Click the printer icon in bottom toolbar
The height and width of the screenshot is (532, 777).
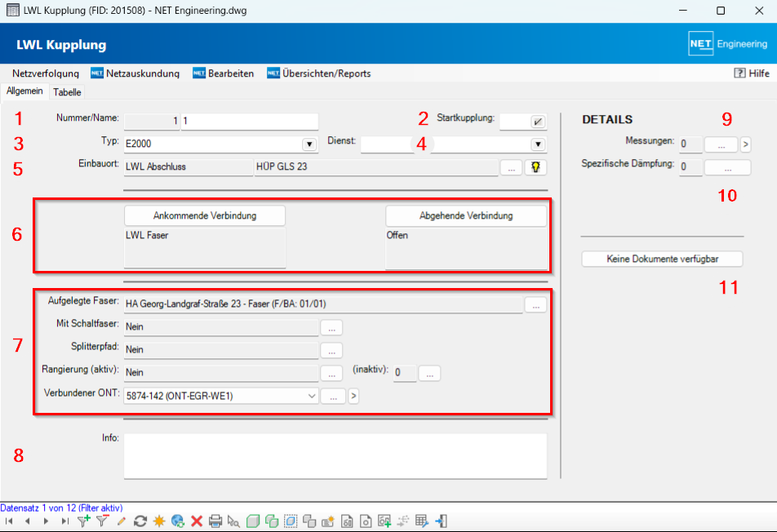(x=215, y=521)
